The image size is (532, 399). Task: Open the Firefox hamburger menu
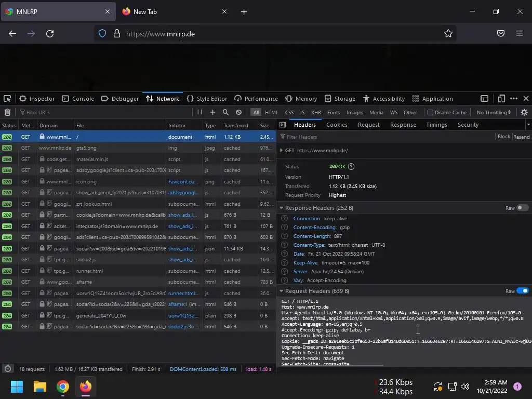(x=520, y=33)
